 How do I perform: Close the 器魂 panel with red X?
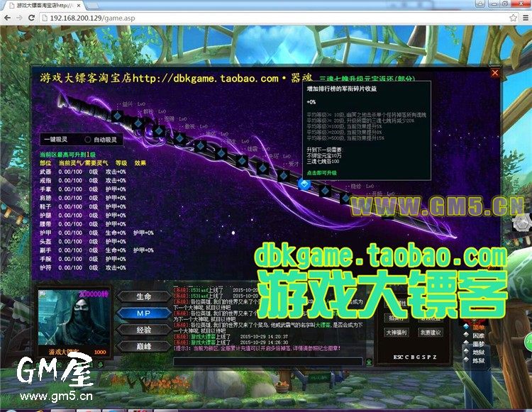tap(495, 72)
